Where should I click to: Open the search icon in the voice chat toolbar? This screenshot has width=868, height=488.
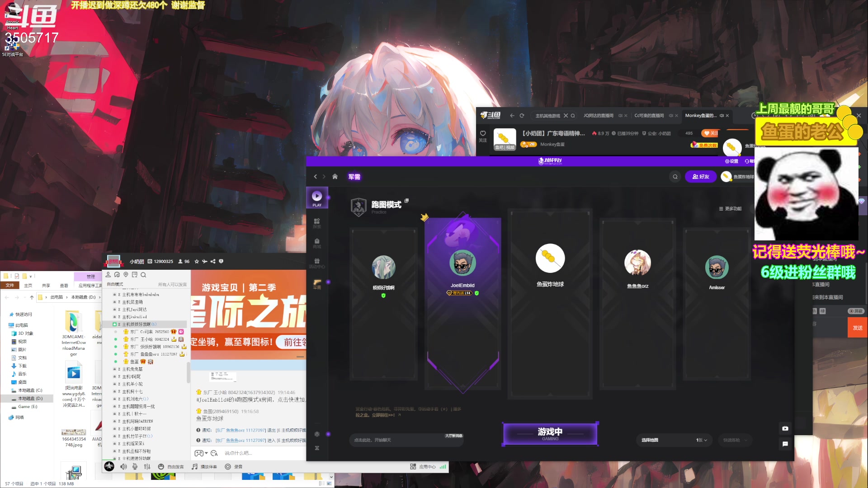[143, 275]
